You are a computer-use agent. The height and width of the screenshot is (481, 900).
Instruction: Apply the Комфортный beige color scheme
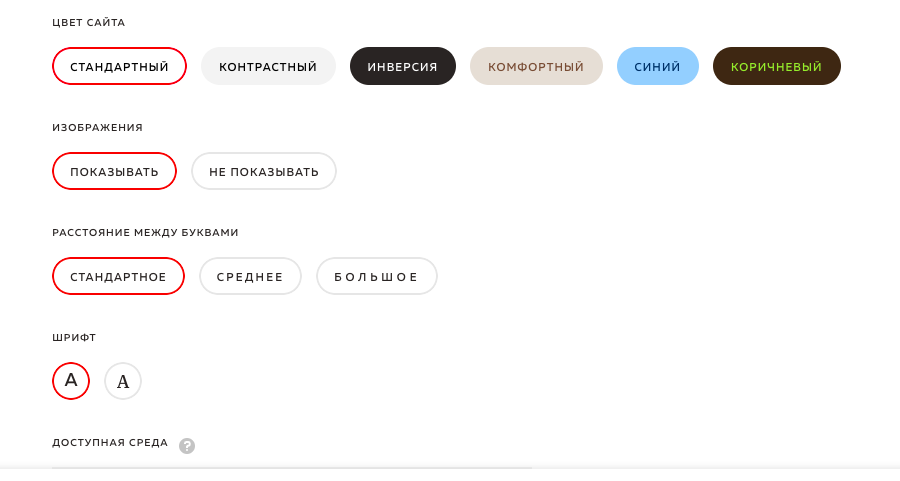pos(536,66)
